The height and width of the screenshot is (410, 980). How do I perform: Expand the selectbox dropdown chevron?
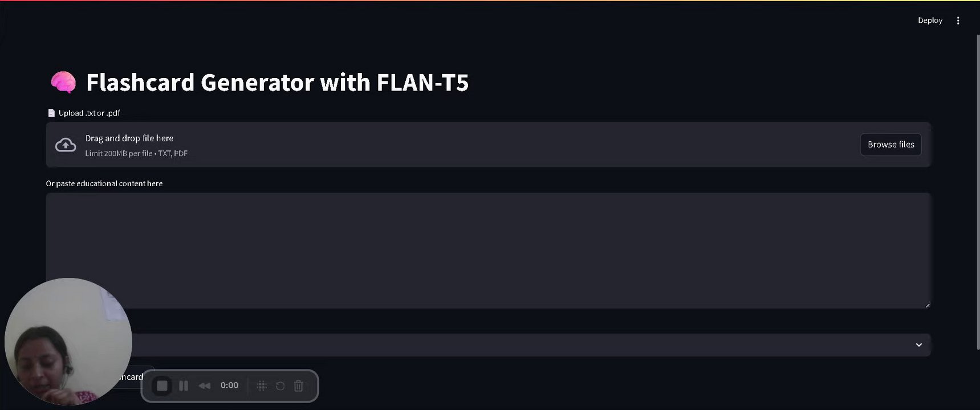pyautogui.click(x=918, y=345)
